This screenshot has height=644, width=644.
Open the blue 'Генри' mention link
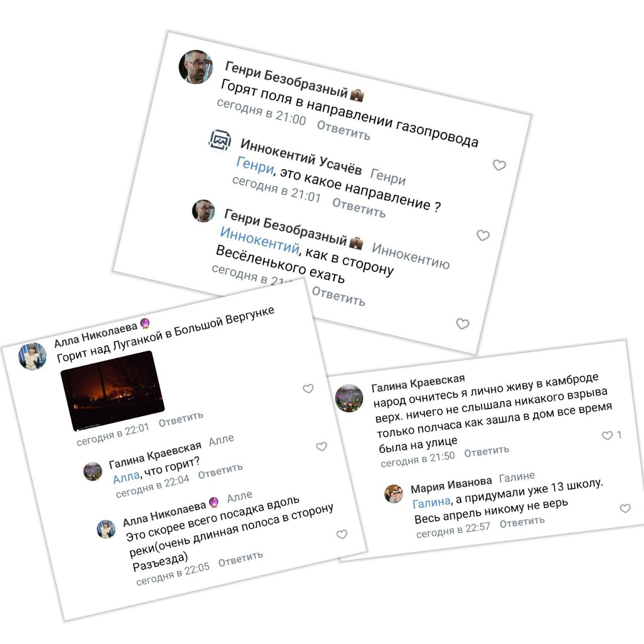[255, 166]
